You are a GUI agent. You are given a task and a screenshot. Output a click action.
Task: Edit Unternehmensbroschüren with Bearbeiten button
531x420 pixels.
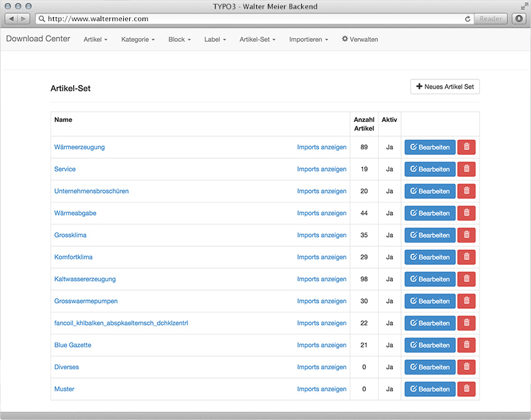430,191
